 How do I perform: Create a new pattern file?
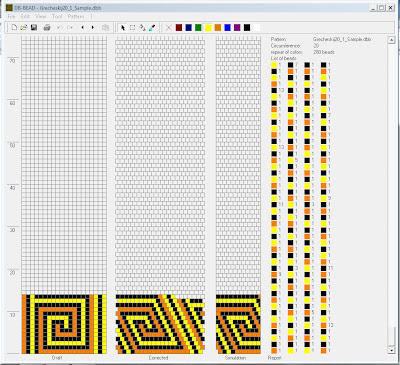coord(14,28)
